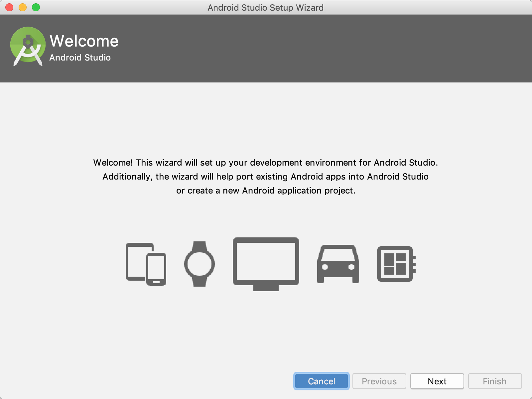The height and width of the screenshot is (399, 532).
Task: Click the line starting 'Additionally, the wizard'
Action: coord(266,177)
